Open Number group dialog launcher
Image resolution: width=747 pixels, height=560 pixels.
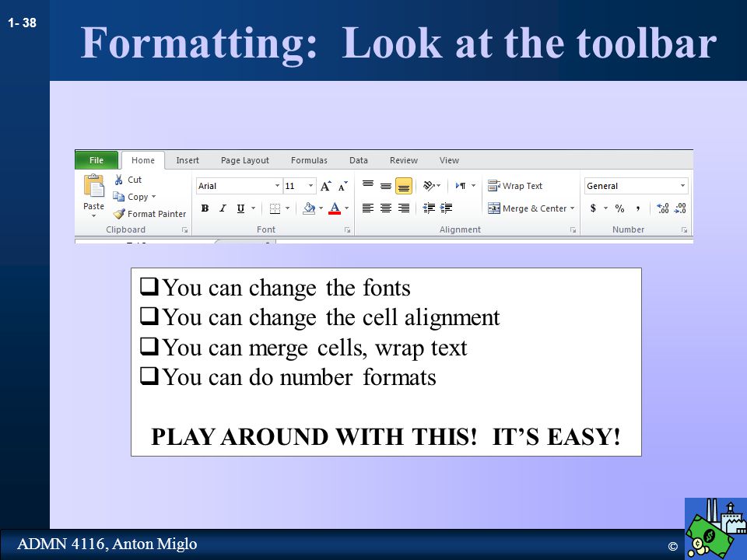coord(684,230)
